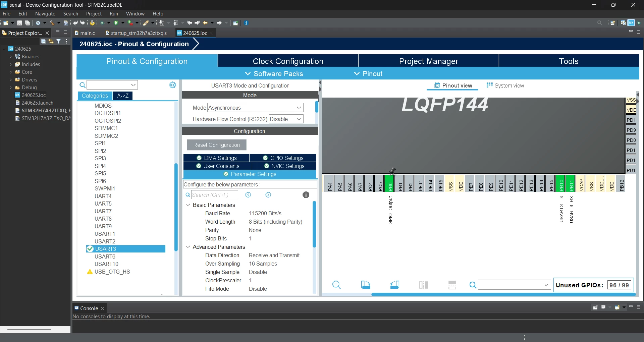Screen dimensions: 644x342
Task: Open the Window menu
Action: pyautogui.click(x=135, y=14)
